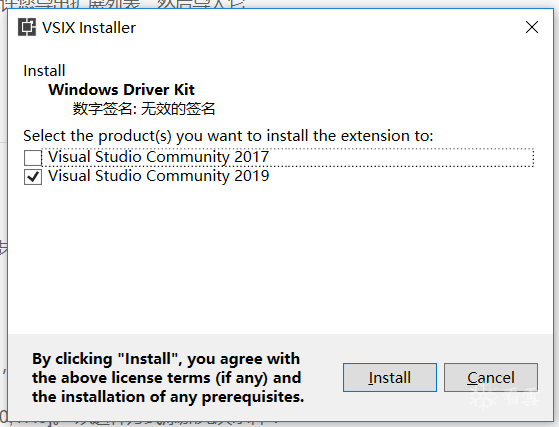Select the Visual Studio Community 2017 label
559x427 pixels.
tap(158, 157)
